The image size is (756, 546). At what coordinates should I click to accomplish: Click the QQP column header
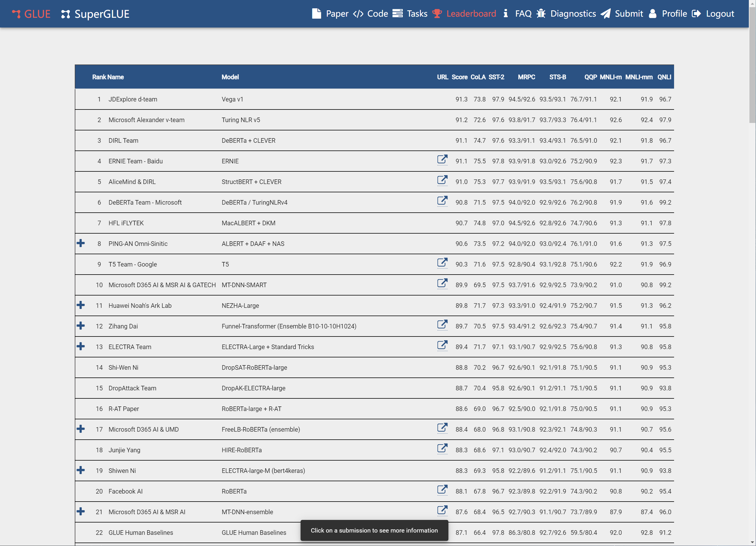[590, 77]
